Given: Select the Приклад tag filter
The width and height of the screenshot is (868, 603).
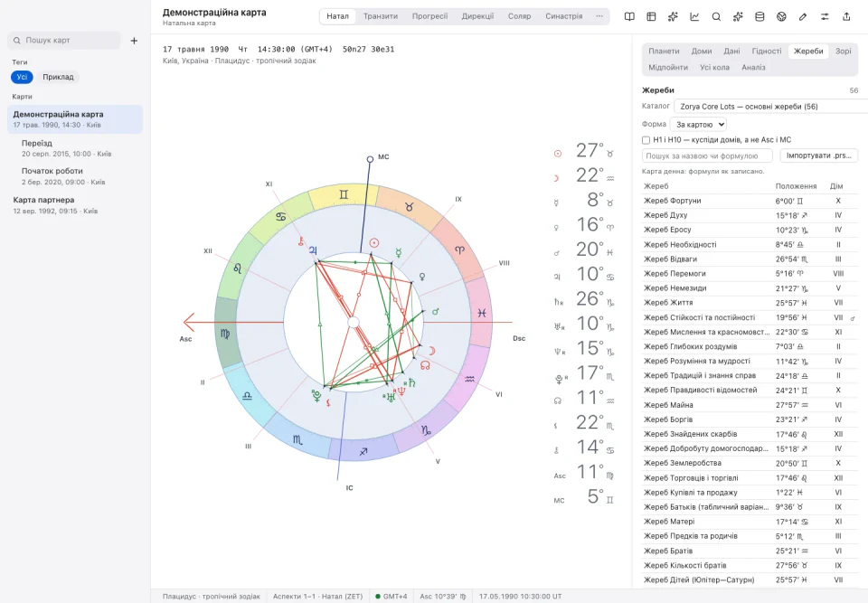Looking at the screenshot, I should (58, 77).
